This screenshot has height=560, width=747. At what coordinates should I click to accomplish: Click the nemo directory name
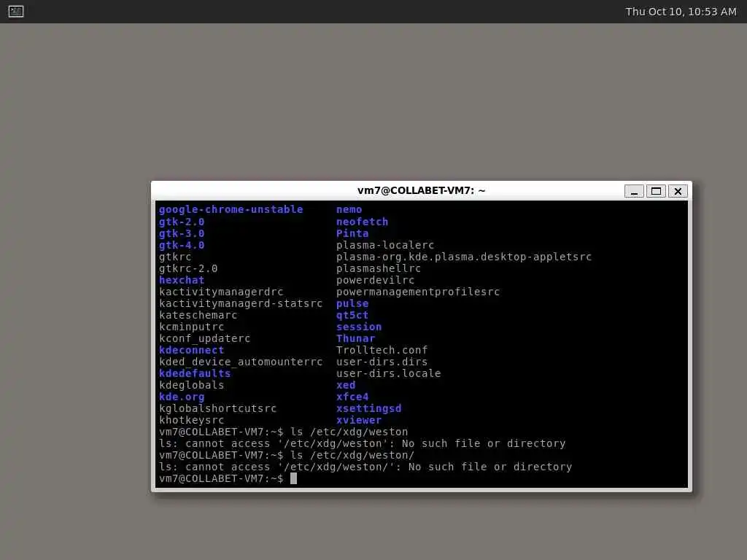pyautogui.click(x=349, y=209)
